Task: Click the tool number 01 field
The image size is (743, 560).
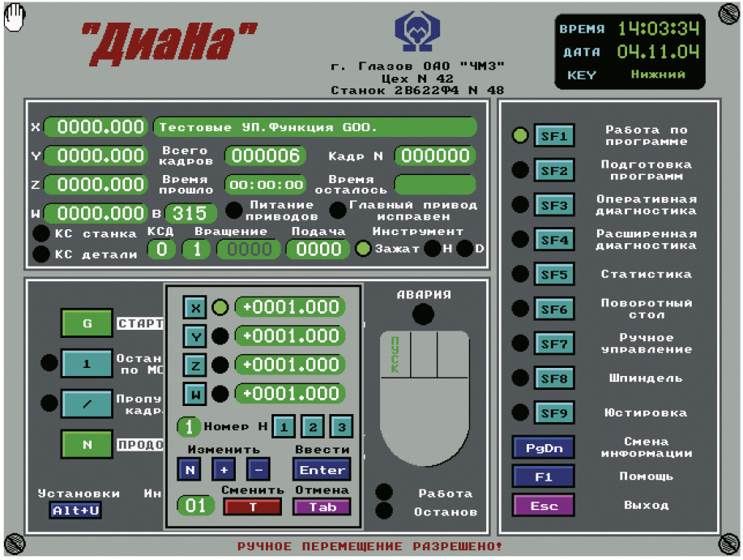Action: [196, 506]
